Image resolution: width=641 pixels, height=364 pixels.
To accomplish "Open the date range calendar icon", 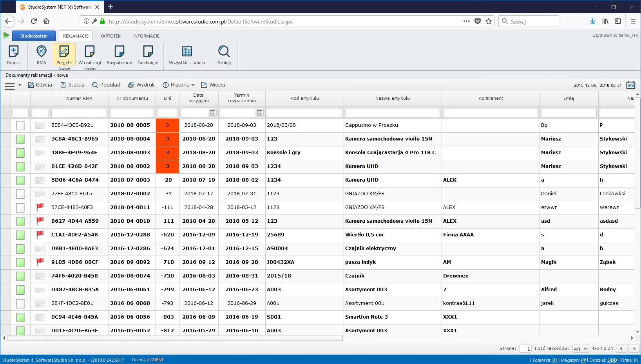I will [x=631, y=85].
